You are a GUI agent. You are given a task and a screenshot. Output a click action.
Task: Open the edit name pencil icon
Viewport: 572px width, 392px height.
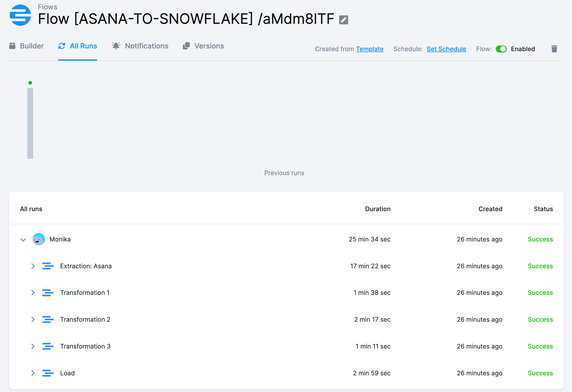[x=343, y=20]
